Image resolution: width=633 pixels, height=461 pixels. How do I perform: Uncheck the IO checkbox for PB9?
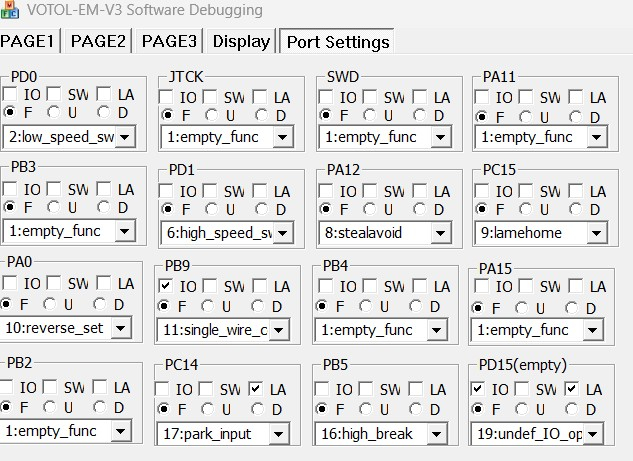pos(165,286)
